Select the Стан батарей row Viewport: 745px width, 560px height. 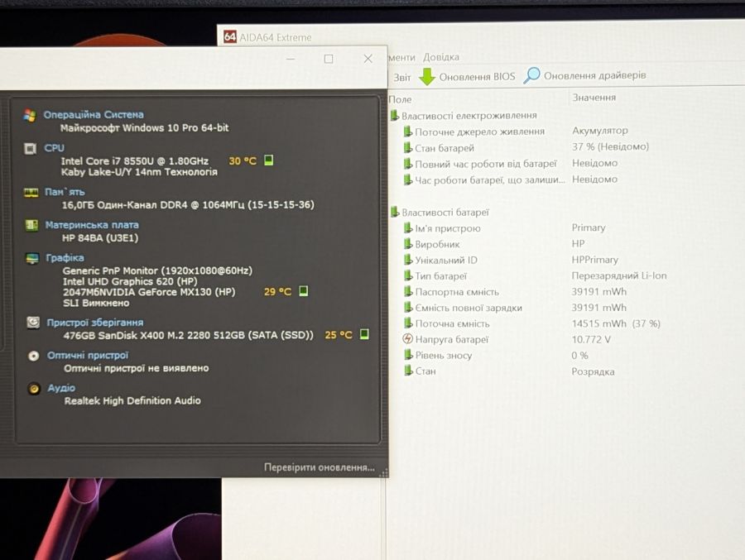click(x=526, y=147)
